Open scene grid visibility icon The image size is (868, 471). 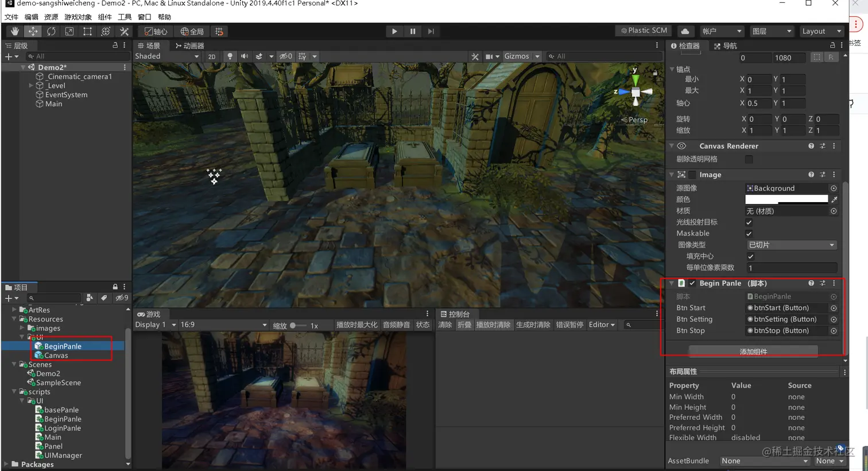click(303, 56)
